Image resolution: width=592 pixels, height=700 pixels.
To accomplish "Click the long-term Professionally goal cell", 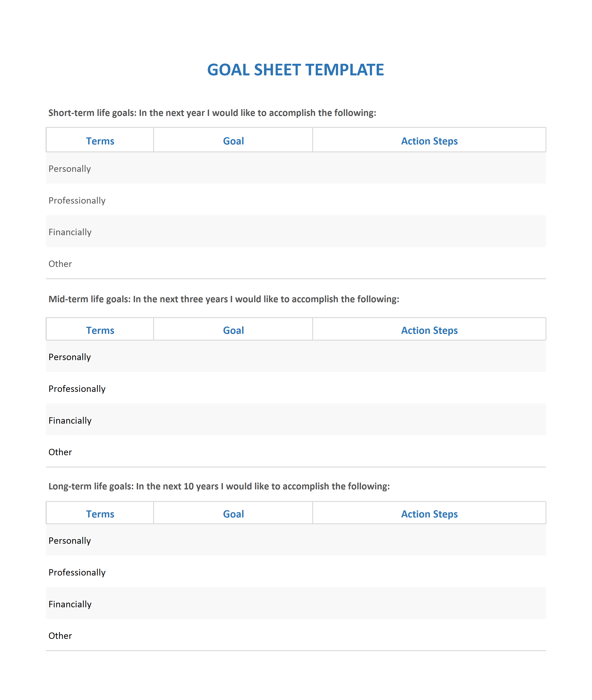I will pyautogui.click(x=233, y=571).
